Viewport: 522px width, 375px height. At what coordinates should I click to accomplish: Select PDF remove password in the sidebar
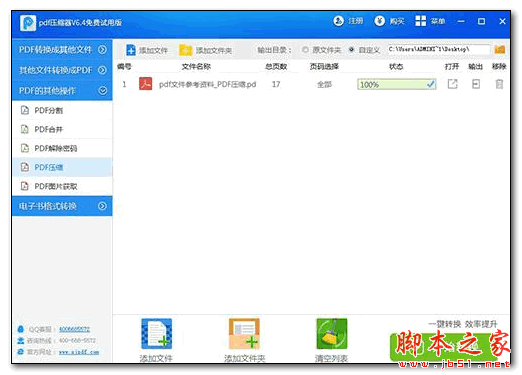pyautogui.click(x=62, y=148)
